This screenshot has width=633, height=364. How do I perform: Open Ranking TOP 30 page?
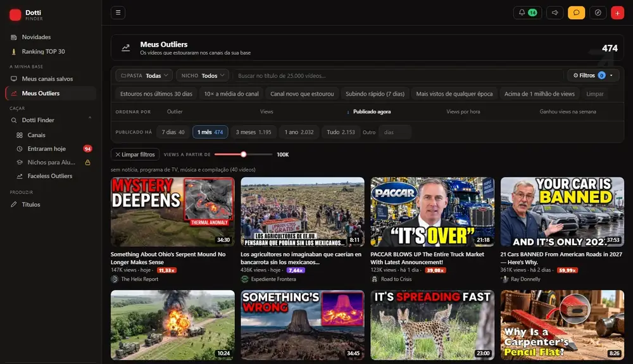51,52
